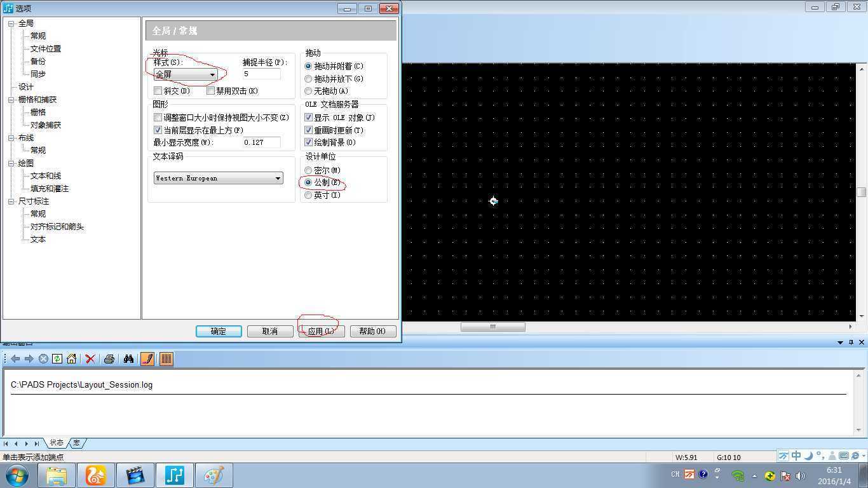Image resolution: width=868 pixels, height=488 pixels.
Task: Open the file explorer taskbar icon
Action: (57, 475)
